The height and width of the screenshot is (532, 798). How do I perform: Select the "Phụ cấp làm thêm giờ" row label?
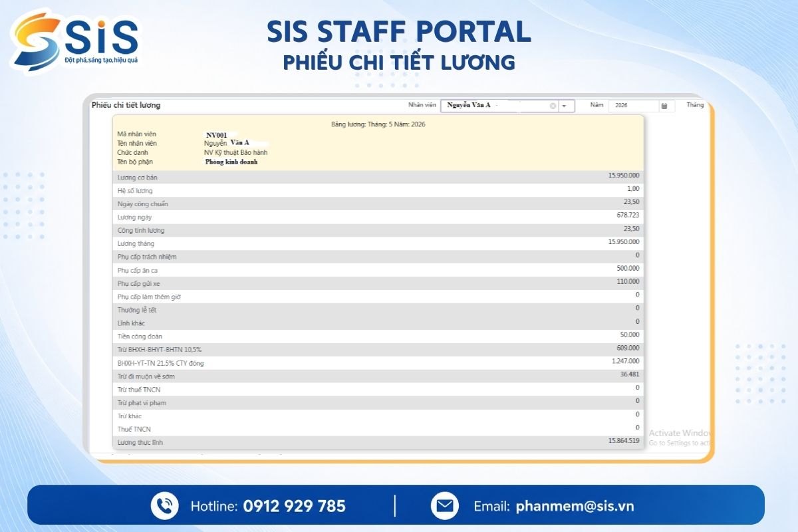pos(148,297)
